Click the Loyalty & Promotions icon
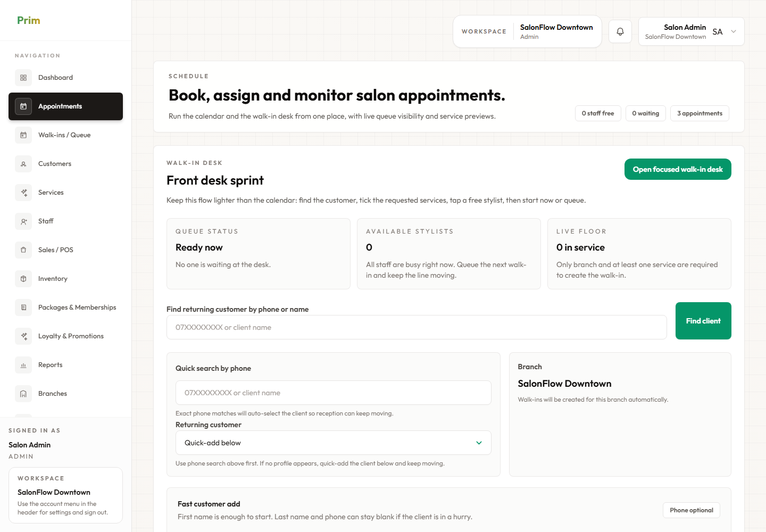766x532 pixels. (x=23, y=336)
